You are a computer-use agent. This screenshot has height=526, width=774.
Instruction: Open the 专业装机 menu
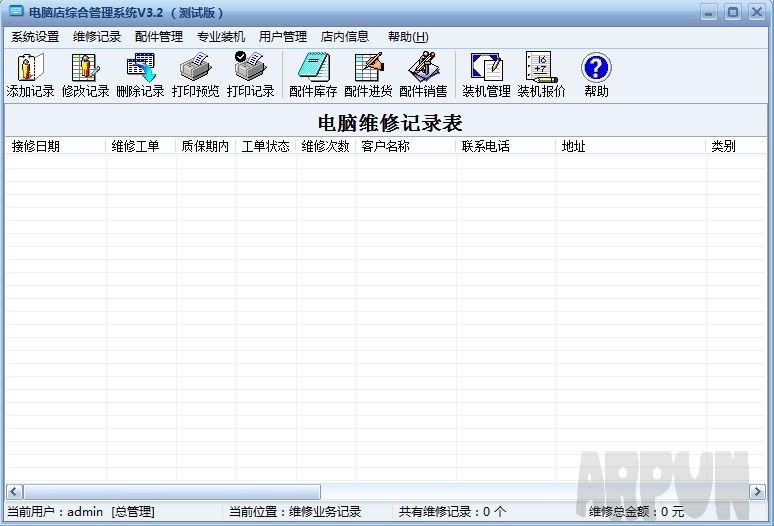[x=221, y=37]
